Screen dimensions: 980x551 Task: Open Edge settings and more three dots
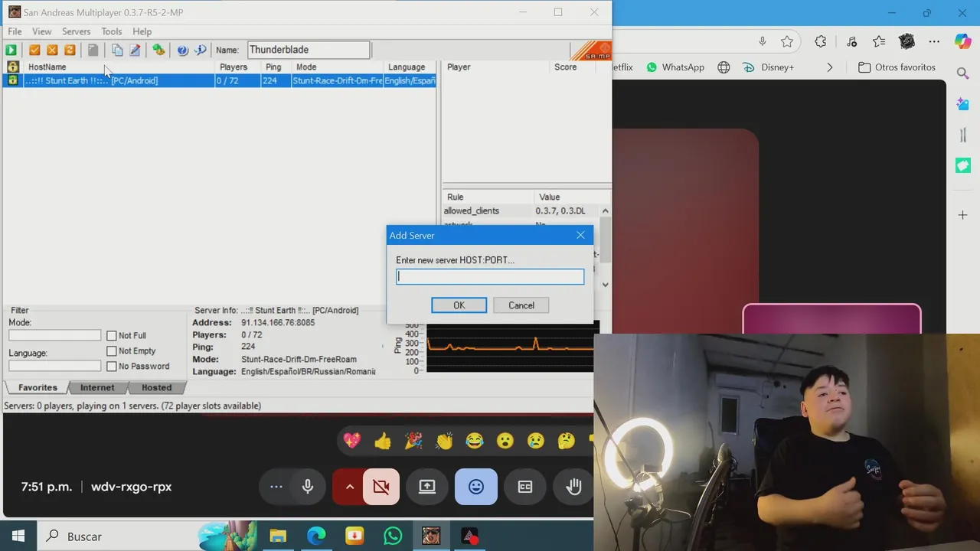click(934, 41)
